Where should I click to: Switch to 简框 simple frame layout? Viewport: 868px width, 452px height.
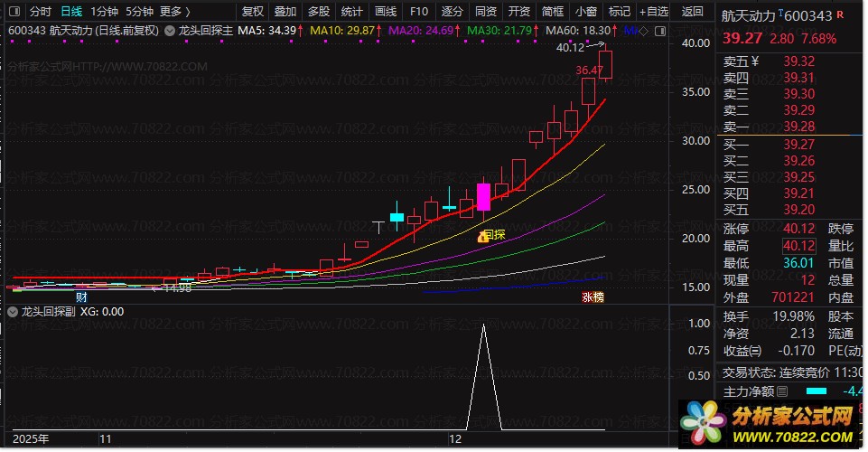point(553,11)
